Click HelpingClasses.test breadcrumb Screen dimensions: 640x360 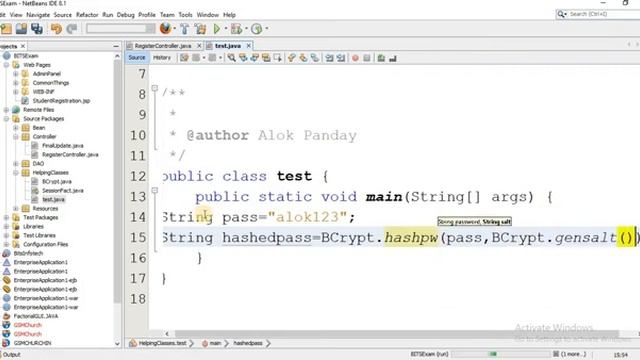(x=162, y=343)
